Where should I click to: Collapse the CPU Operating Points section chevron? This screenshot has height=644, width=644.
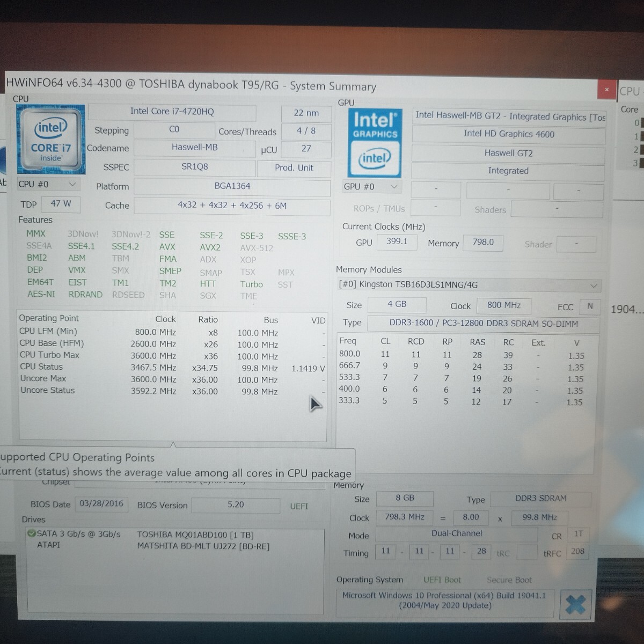[x=173, y=444]
